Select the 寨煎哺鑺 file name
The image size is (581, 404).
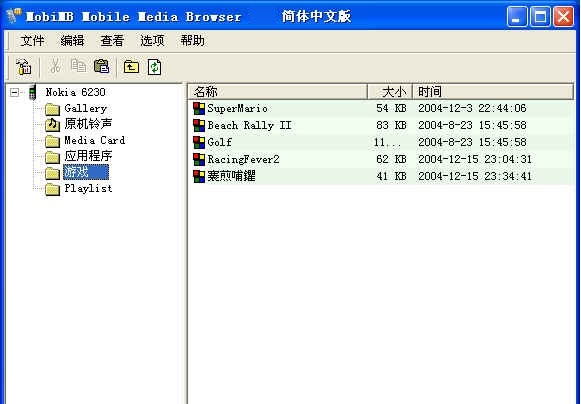[232, 176]
